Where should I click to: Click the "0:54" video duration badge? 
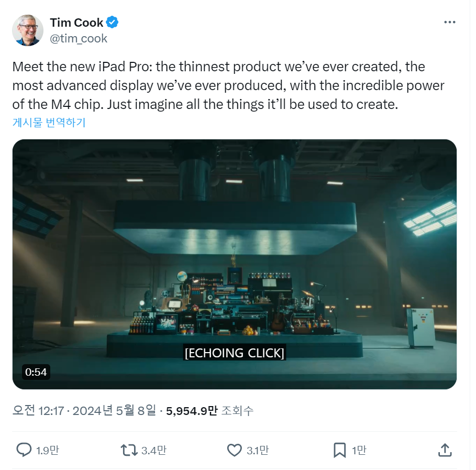(35, 372)
